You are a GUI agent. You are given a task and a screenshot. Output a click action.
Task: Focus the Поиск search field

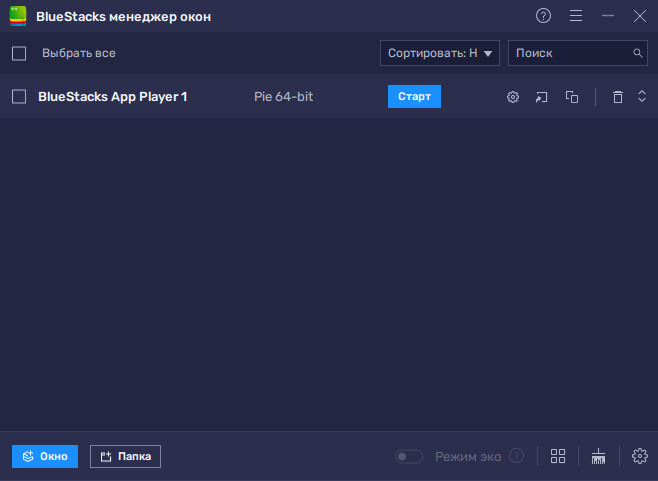pyautogui.click(x=578, y=53)
